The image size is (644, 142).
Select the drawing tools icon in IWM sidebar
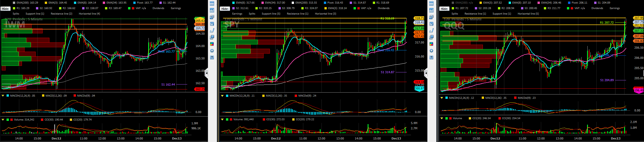(212, 31)
